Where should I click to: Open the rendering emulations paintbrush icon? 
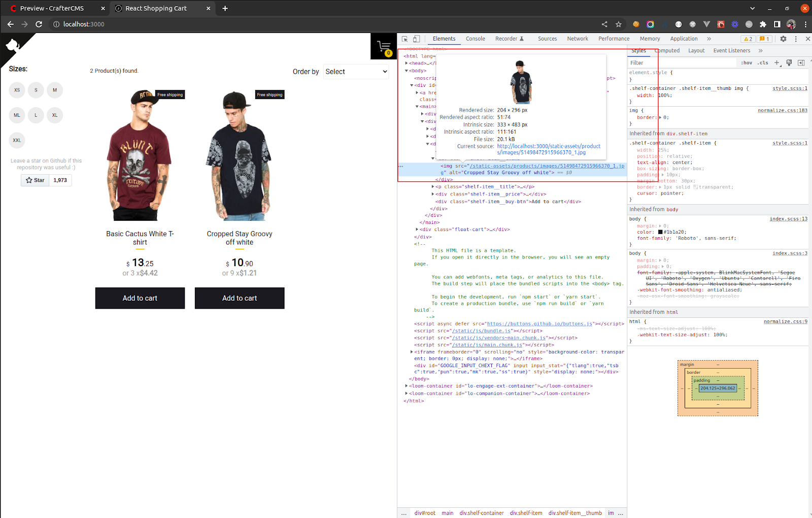789,63
